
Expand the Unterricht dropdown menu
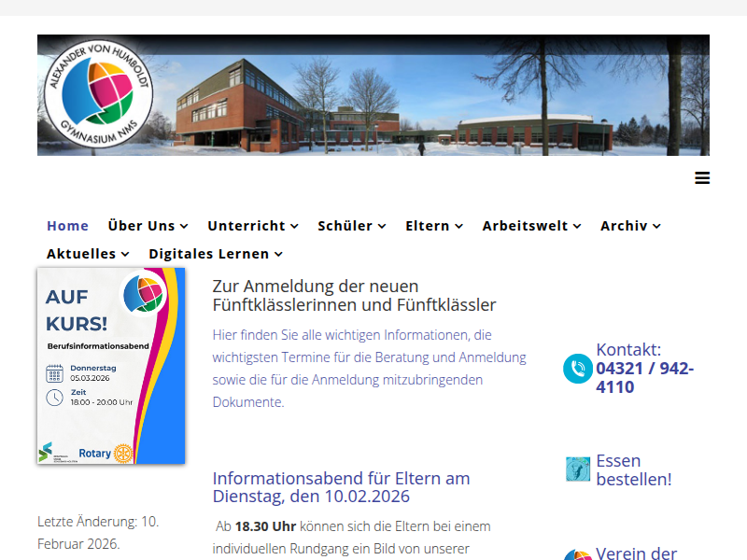click(x=252, y=226)
